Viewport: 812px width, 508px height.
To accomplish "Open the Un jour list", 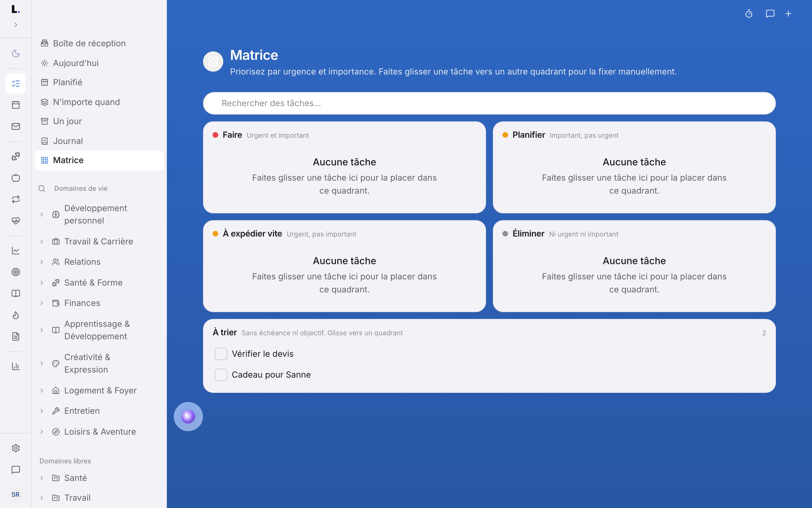I will pyautogui.click(x=99, y=121).
